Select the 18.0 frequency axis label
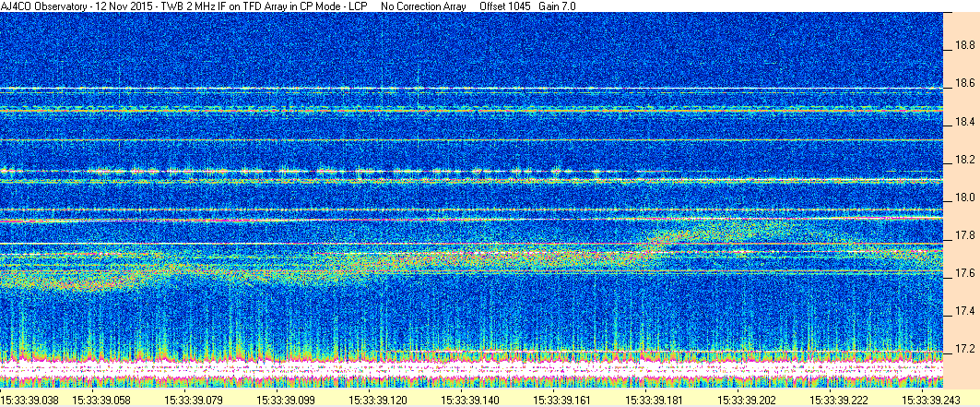 963,198
